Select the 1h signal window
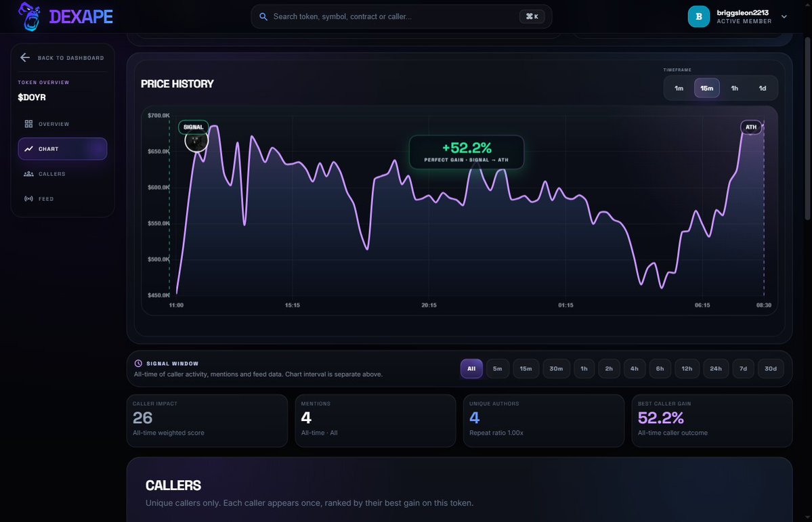The image size is (812, 522). pyautogui.click(x=584, y=369)
